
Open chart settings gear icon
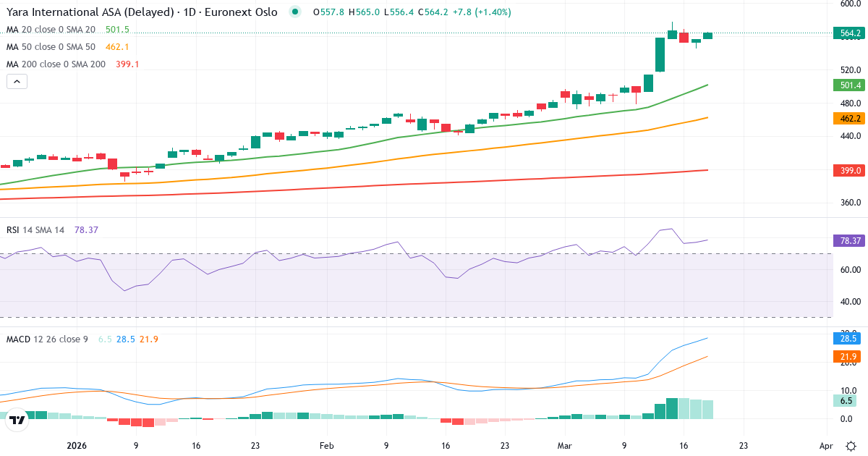pyautogui.click(x=852, y=446)
